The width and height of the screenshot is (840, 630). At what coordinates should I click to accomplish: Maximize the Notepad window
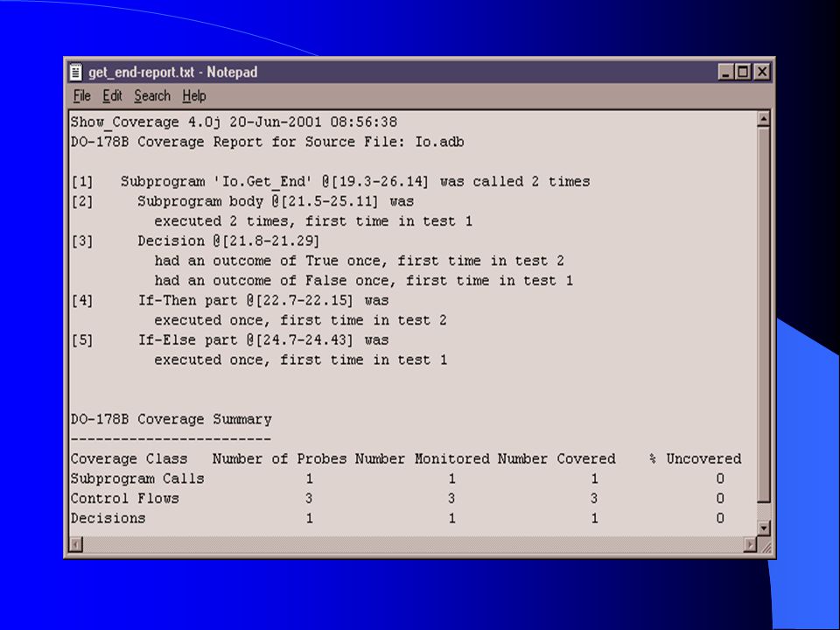[743, 72]
